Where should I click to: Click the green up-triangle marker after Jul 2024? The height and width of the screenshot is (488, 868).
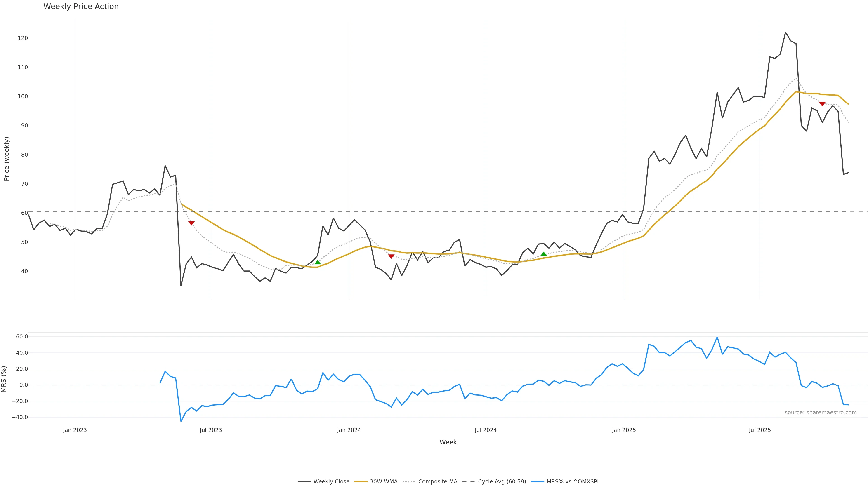[x=543, y=254]
